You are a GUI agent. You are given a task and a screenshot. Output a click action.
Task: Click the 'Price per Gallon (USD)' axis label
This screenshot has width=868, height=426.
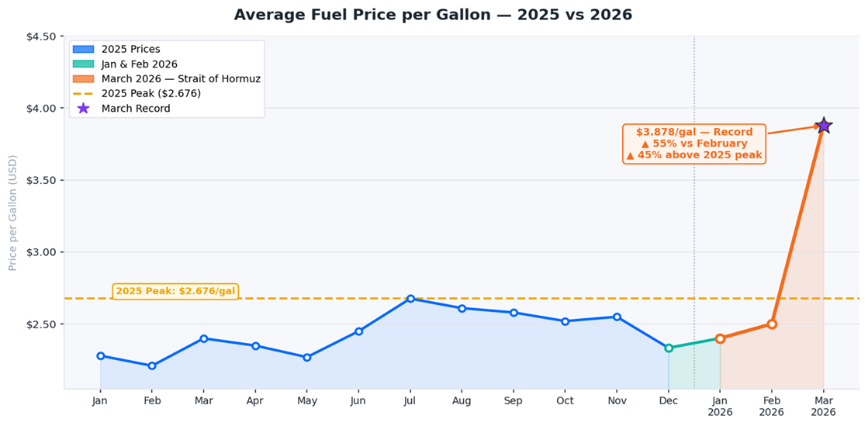coord(12,212)
